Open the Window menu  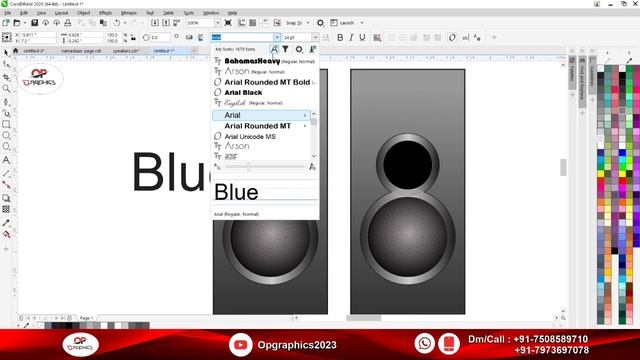211,13
